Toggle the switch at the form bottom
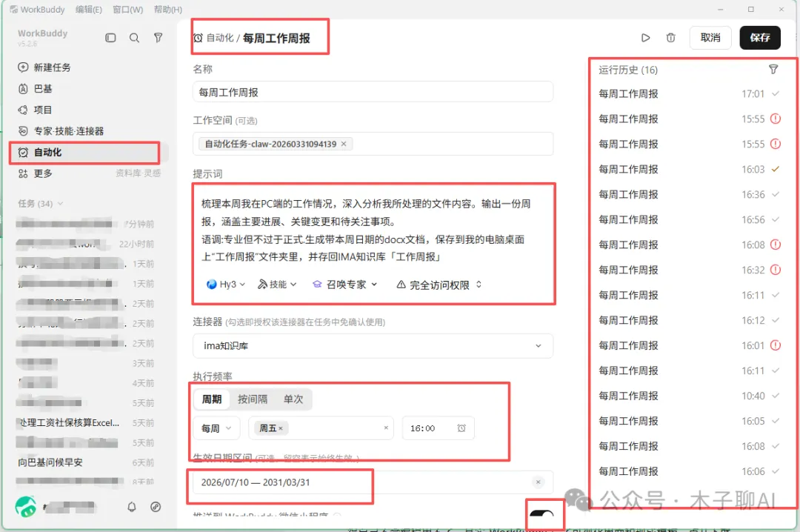Image resolution: width=800 pixels, height=532 pixels. (541, 516)
